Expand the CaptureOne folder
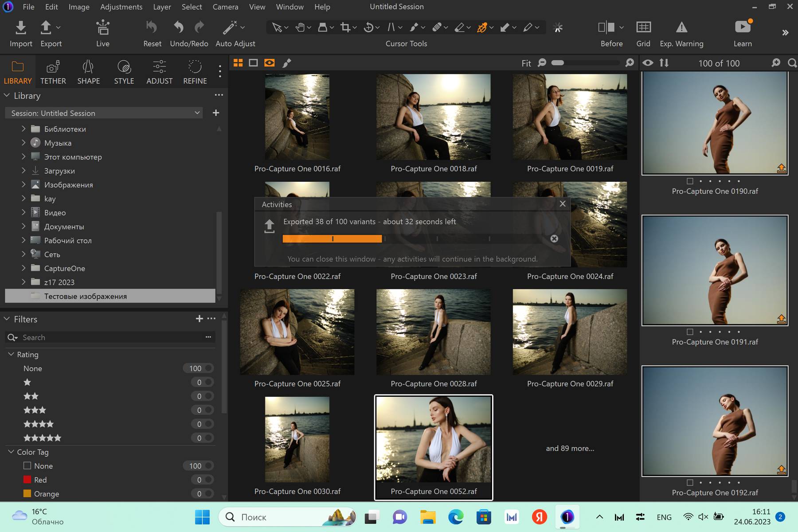This screenshot has width=798, height=532. point(23,268)
